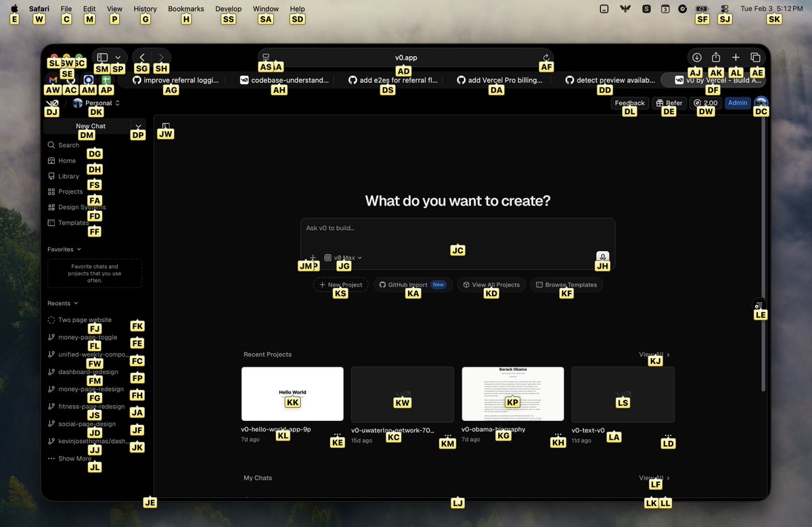This screenshot has height=527, width=812.
Task: Open the Bookmarks menu
Action: (x=186, y=9)
